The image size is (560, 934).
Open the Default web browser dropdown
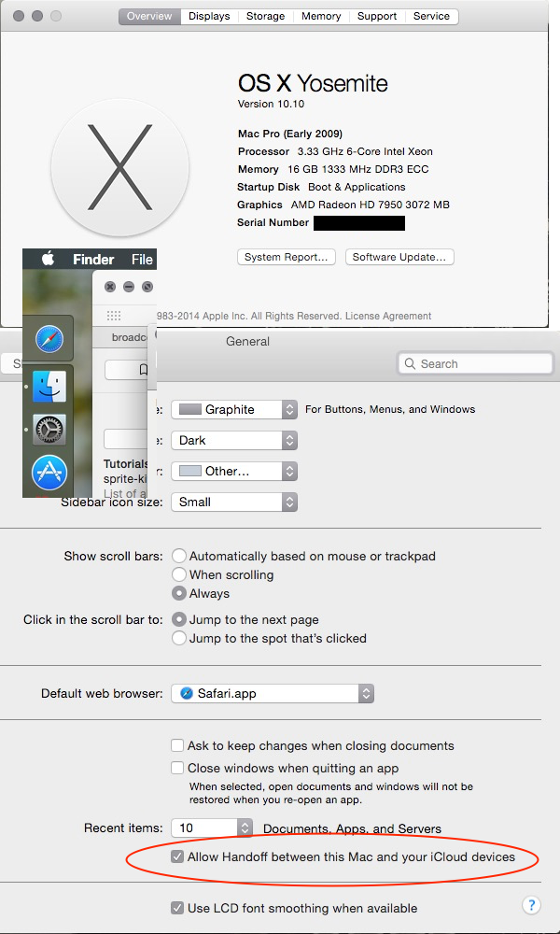coord(273,693)
